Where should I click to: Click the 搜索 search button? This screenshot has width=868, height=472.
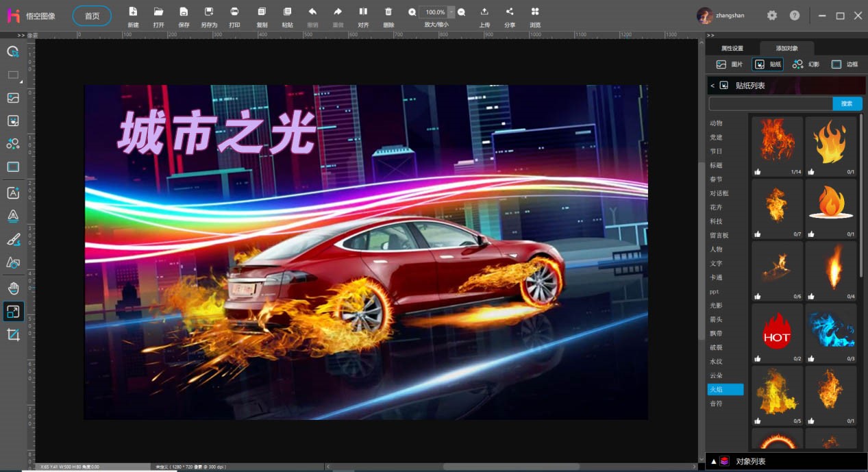[x=847, y=103]
